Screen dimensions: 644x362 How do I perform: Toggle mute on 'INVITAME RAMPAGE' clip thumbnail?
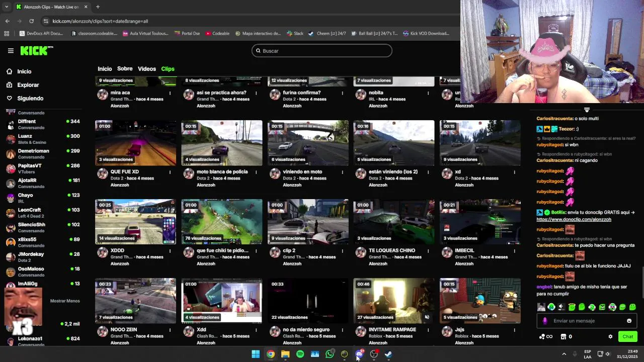pos(427,317)
